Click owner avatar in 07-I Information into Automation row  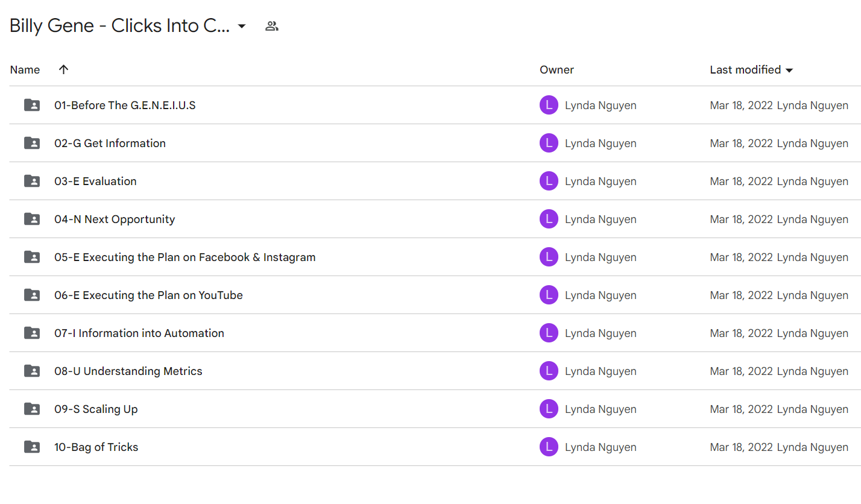pyautogui.click(x=549, y=333)
